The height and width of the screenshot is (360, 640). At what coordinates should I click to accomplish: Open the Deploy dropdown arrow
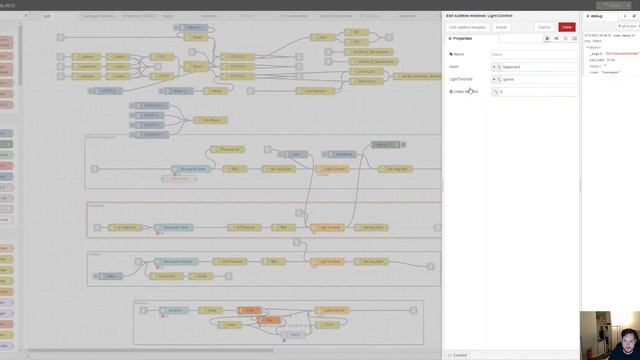point(629,5)
